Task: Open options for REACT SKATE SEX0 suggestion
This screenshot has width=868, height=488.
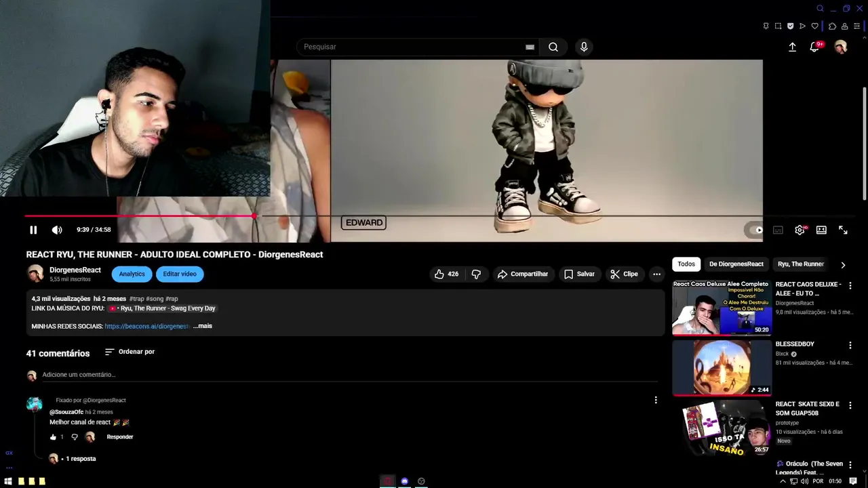Action: point(850,405)
